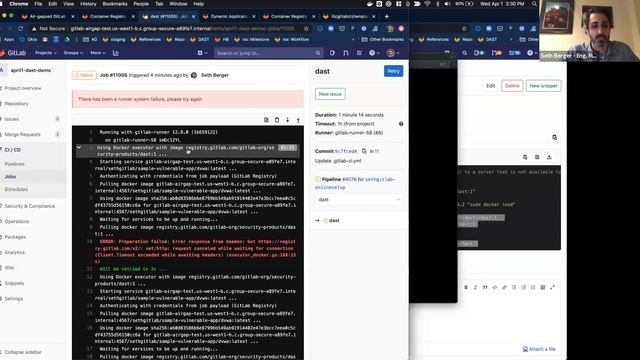Open the help dropdown in GitLab navbar
The image size is (640, 360).
click(x=374, y=53)
